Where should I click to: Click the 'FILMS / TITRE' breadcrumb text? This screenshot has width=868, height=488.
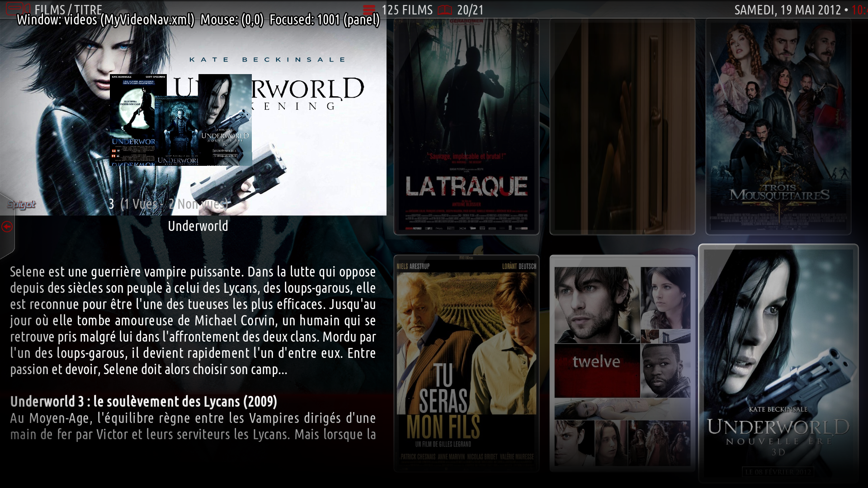pos(68,9)
